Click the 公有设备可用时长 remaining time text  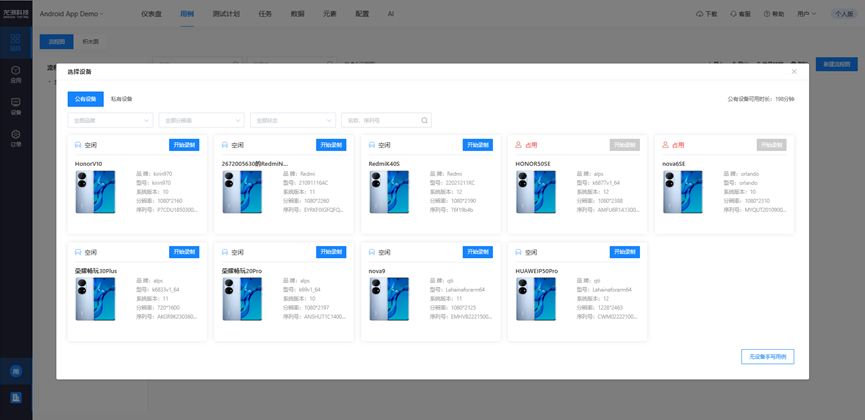(761, 99)
